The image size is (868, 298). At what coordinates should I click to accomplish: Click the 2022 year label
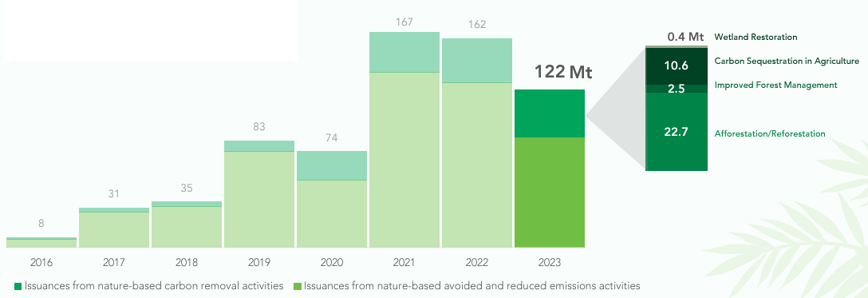click(x=476, y=262)
